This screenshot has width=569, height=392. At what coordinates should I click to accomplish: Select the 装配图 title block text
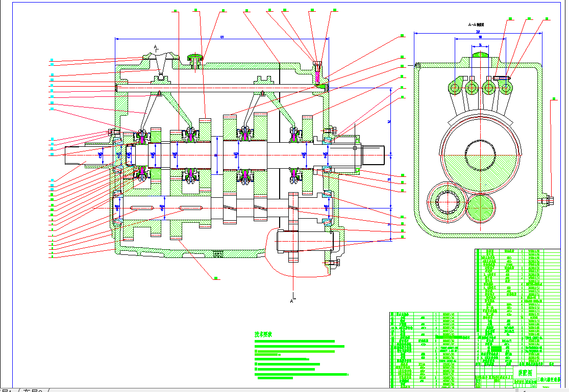525,373
